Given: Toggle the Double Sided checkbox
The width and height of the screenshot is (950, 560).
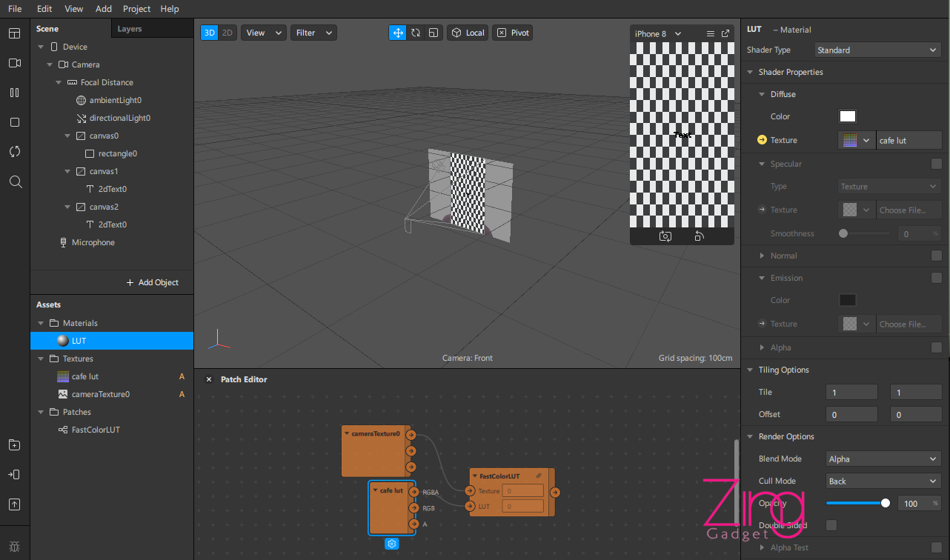Looking at the screenshot, I should 831,525.
